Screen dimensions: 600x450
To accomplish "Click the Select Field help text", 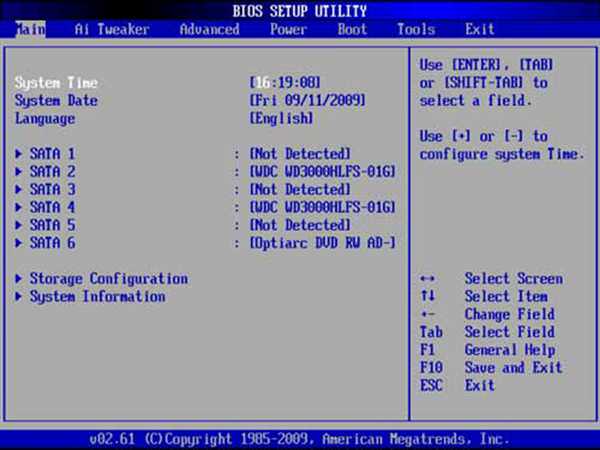I will (509, 332).
